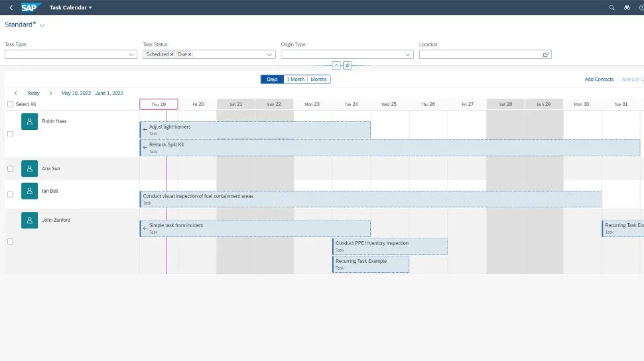The image size is (644, 361).
Task: Open the Origin Type dropdown
Action: click(408, 54)
